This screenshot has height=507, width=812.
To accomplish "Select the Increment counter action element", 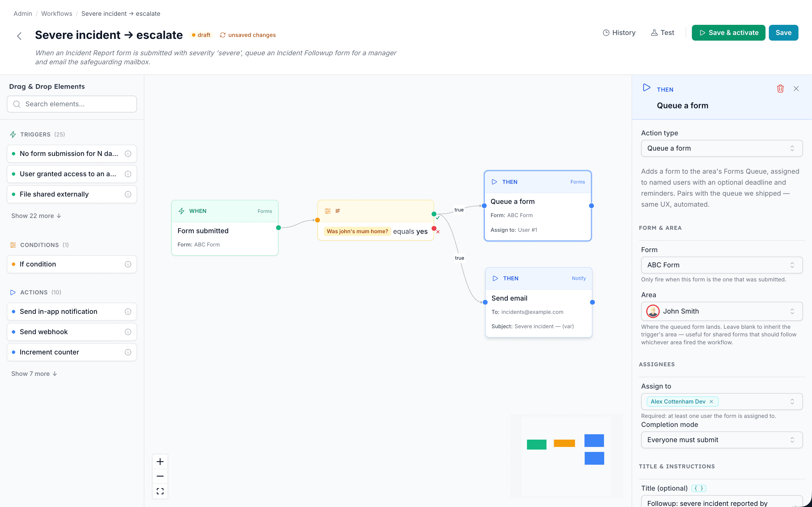I will 72,352.
